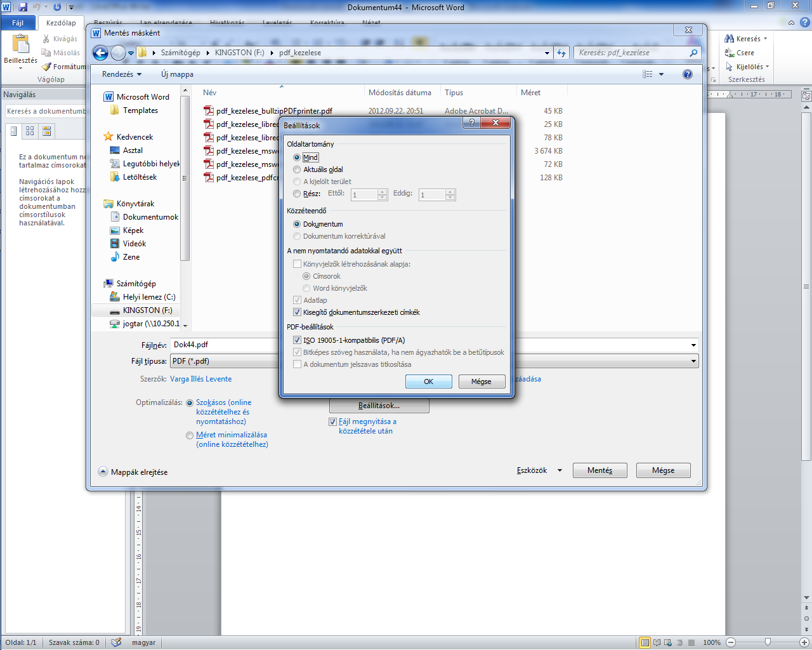Click Mégse in Mentés másként dialog
The width and height of the screenshot is (812, 650).
(663, 470)
